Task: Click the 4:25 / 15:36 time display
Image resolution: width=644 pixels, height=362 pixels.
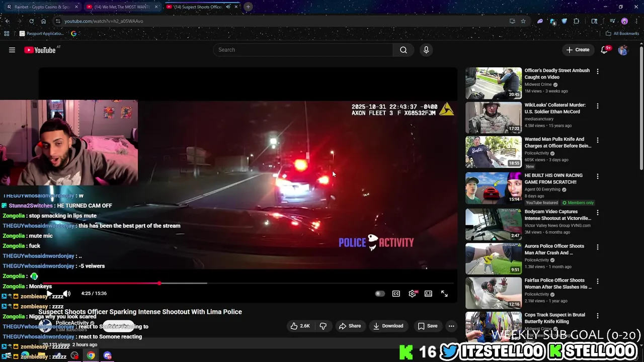Action: pyautogui.click(x=94, y=294)
